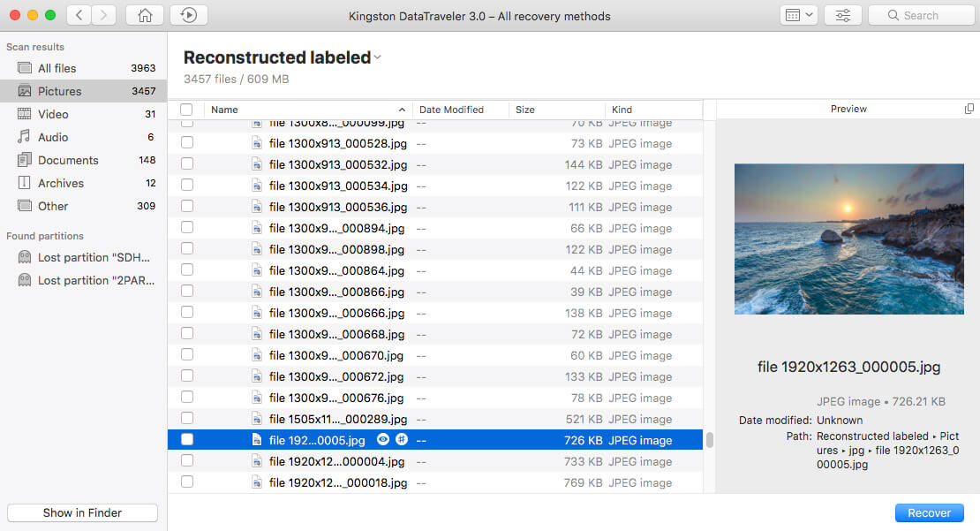Click the Recover button
The width and height of the screenshot is (980, 531).
929,512
